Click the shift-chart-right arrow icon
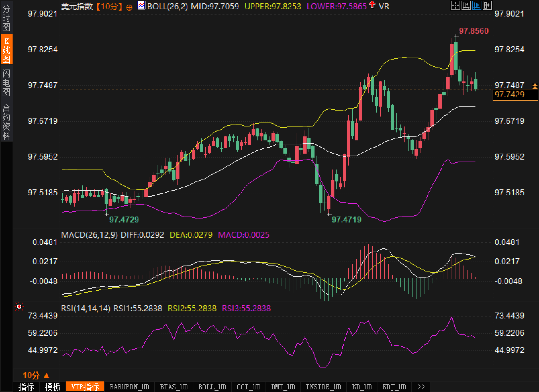The image size is (539, 392). point(487,5)
